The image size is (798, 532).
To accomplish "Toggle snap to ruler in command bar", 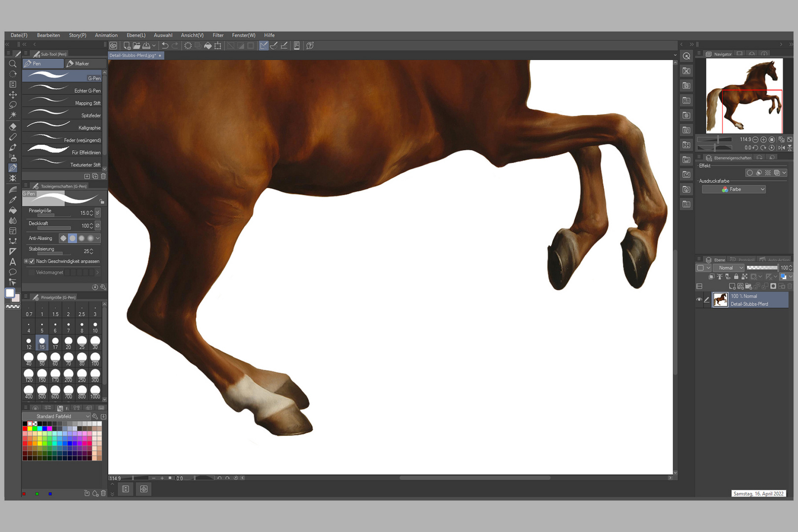I will pyautogui.click(x=264, y=45).
